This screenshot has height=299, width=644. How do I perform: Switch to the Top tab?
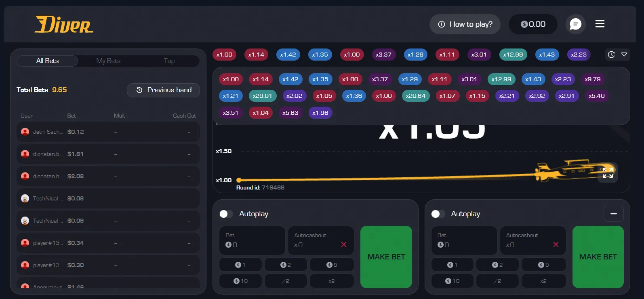coord(169,61)
